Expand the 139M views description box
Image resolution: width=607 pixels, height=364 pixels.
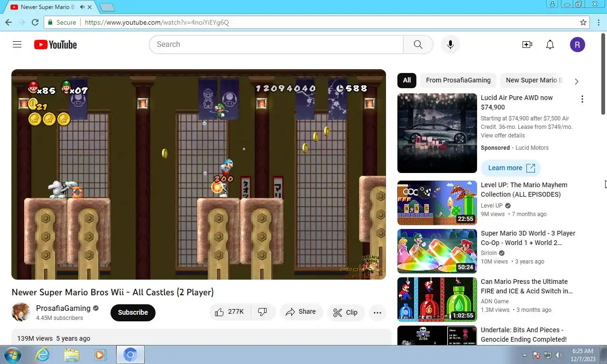coord(201,338)
